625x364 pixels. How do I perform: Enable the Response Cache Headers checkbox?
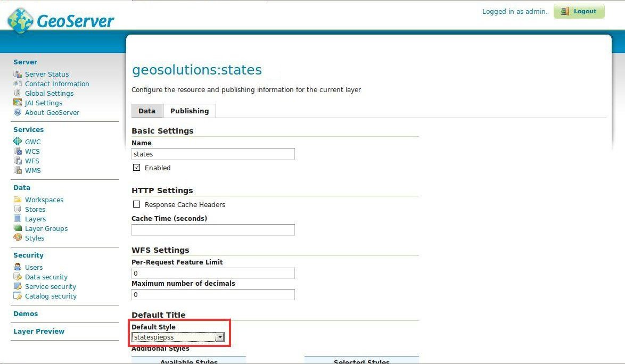(136, 204)
